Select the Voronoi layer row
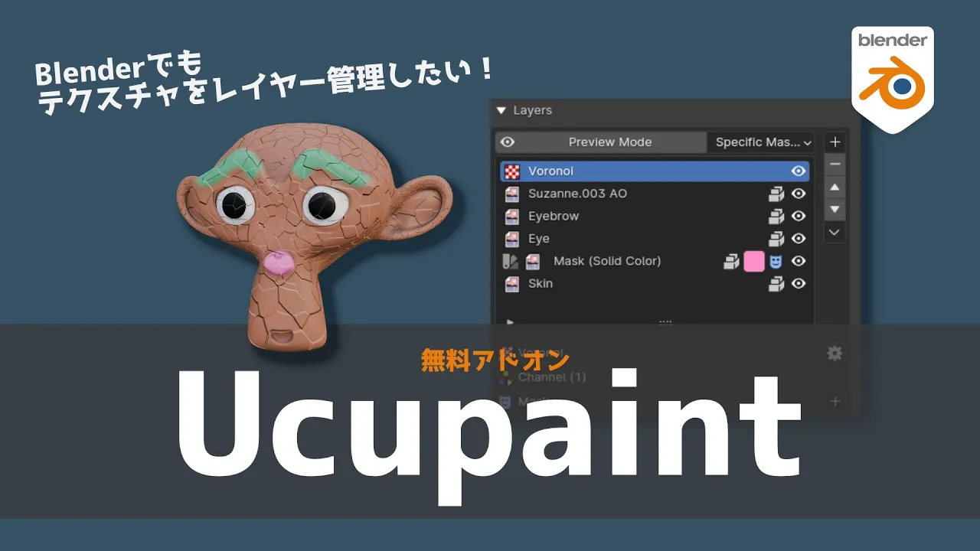This screenshot has width=980, height=551. point(655,171)
